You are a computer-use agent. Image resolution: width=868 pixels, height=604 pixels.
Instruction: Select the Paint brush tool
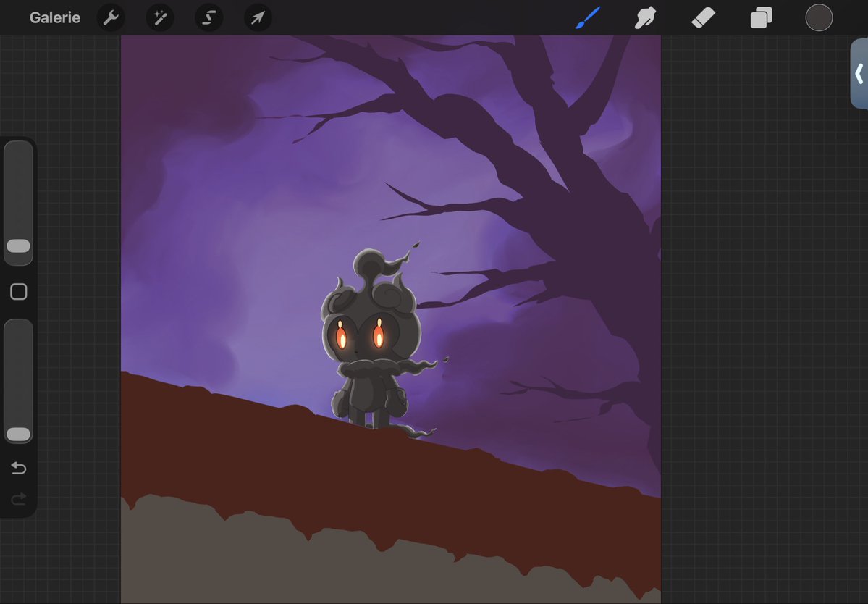[588, 17]
